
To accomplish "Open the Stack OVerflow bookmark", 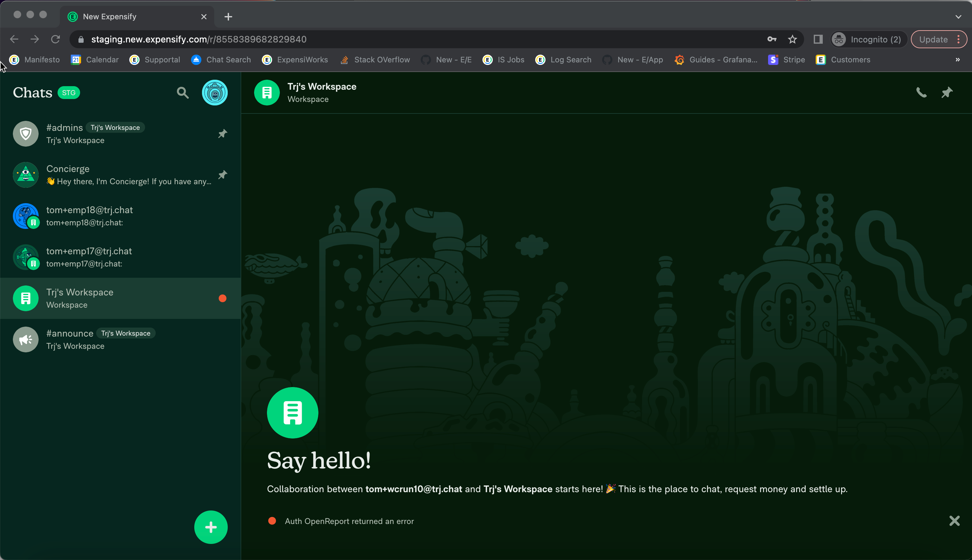I will point(375,59).
